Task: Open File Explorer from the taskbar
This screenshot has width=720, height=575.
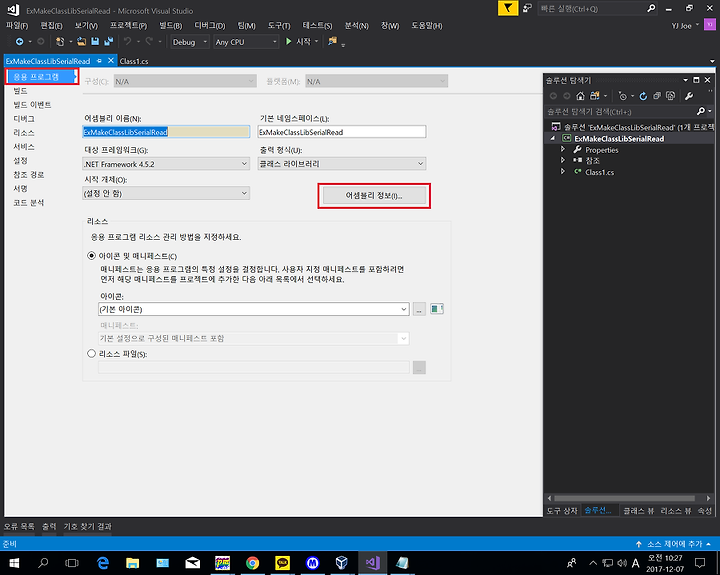Action: coord(133,563)
